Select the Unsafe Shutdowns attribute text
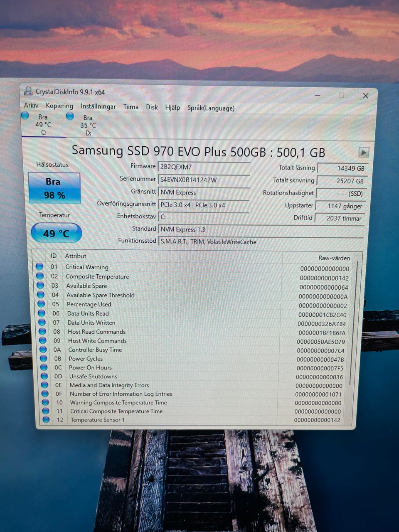 (93, 376)
